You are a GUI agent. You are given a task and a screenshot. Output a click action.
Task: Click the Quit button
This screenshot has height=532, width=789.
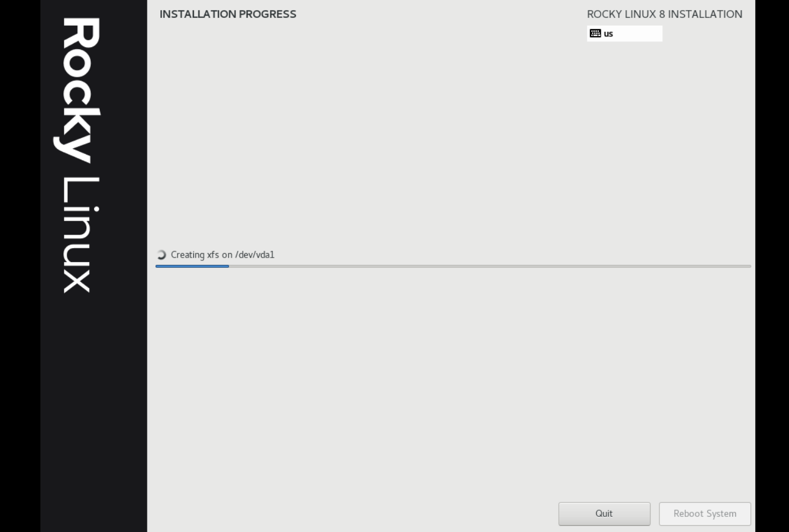[604, 514]
